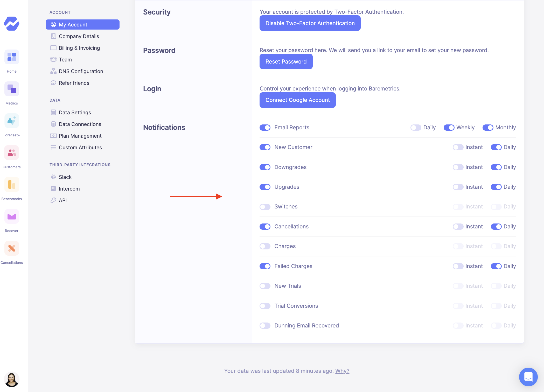Screen dimensions: 544x392
Task: Enable Instant toggle for New Customer
Action: (x=458, y=147)
